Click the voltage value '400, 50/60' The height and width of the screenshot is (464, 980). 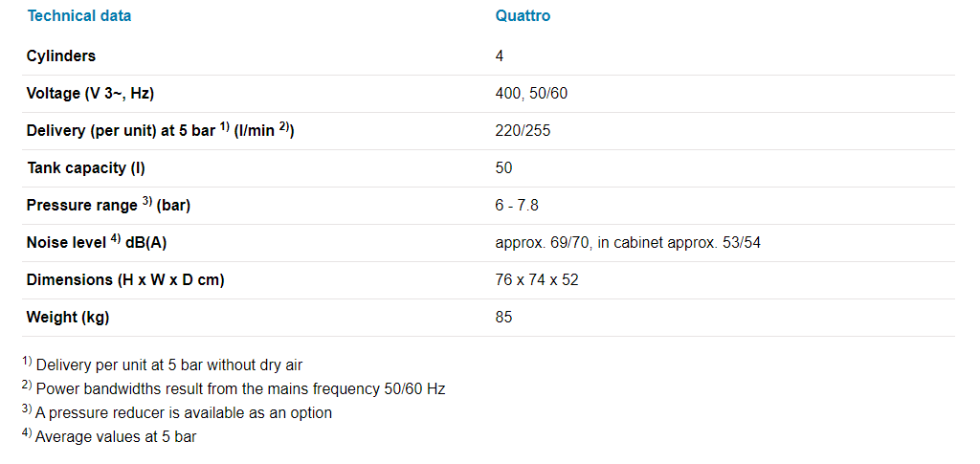[x=532, y=94]
